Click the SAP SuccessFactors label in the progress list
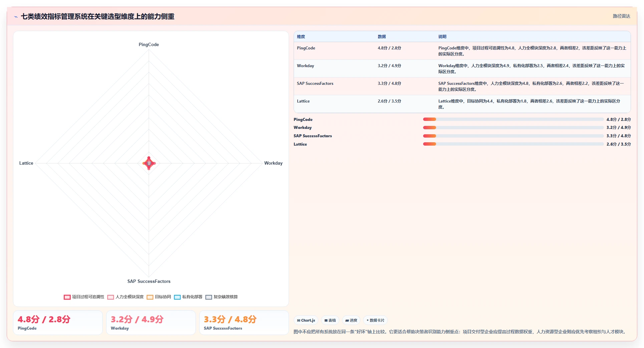Viewport: 644px width, 348px height. (313, 136)
